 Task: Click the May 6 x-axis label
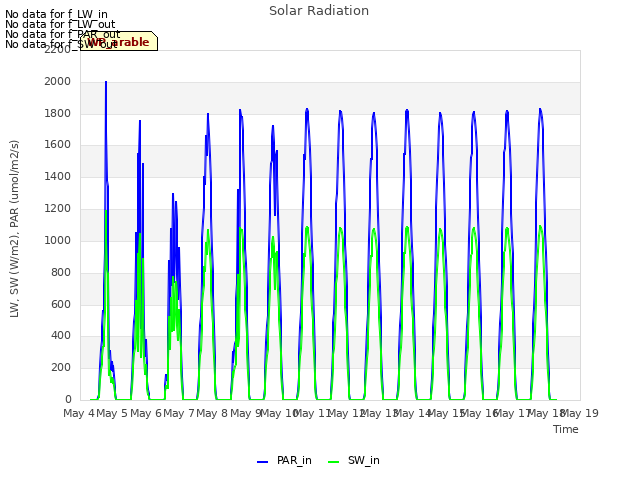146,413
